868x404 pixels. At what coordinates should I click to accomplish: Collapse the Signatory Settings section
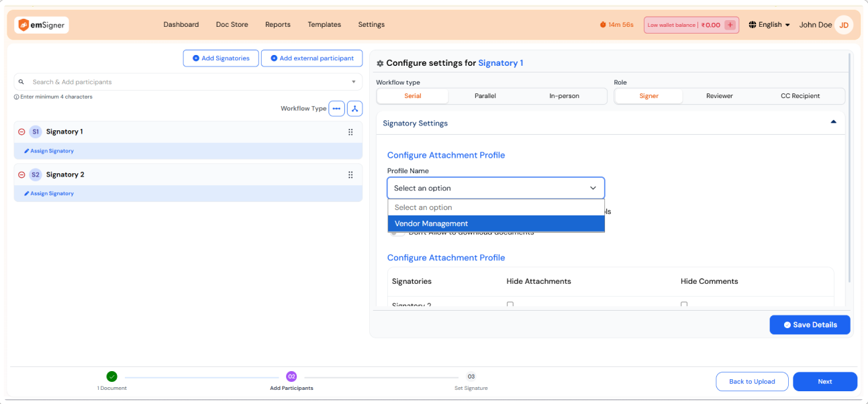[833, 122]
